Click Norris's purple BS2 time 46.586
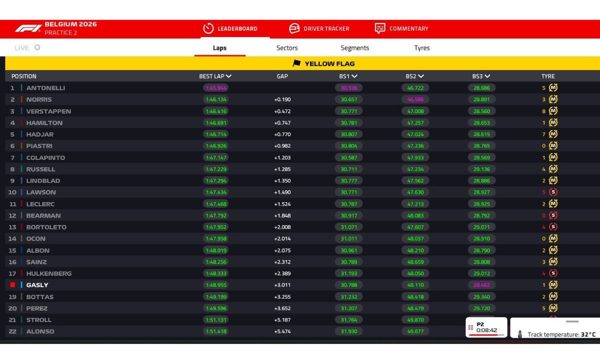The width and height of the screenshot is (600, 364). (415, 99)
